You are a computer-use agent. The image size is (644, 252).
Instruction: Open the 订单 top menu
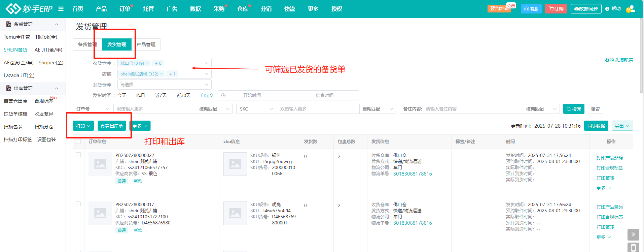tap(125, 9)
